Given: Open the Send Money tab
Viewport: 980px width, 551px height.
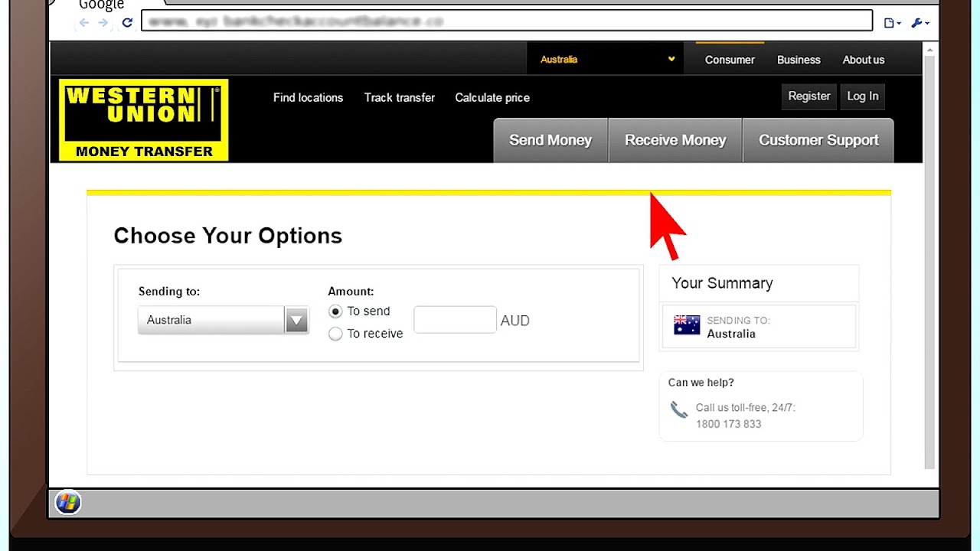Looking at the screenshot, I should click(550, 140).
